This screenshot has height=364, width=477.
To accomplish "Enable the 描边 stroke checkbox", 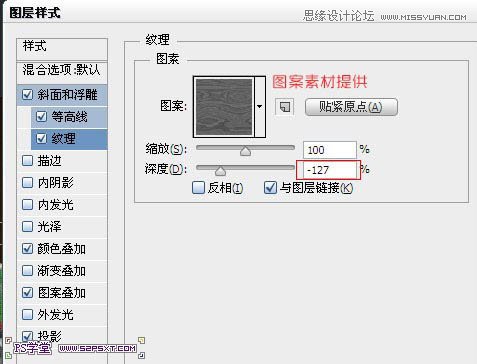I will point(27,161).
